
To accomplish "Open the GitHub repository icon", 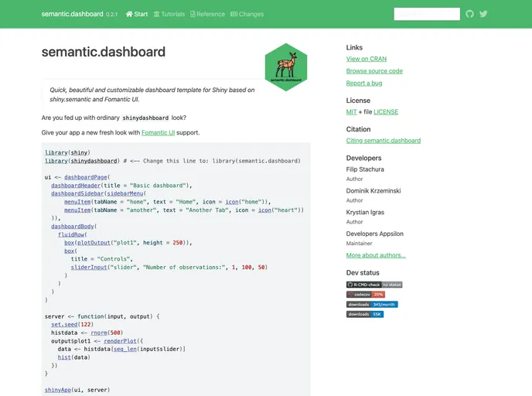I will (x=469, y=14).
